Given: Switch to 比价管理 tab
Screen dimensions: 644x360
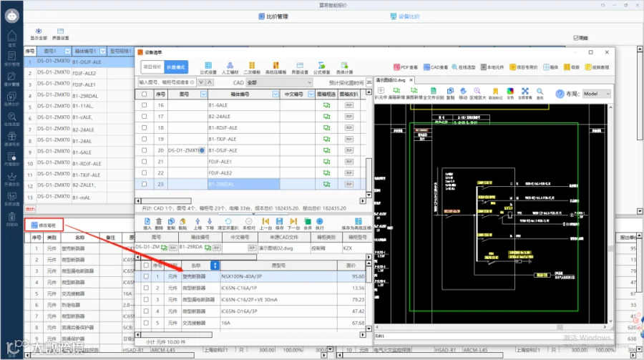Looking at the screenshot, I should click(273, 16).
